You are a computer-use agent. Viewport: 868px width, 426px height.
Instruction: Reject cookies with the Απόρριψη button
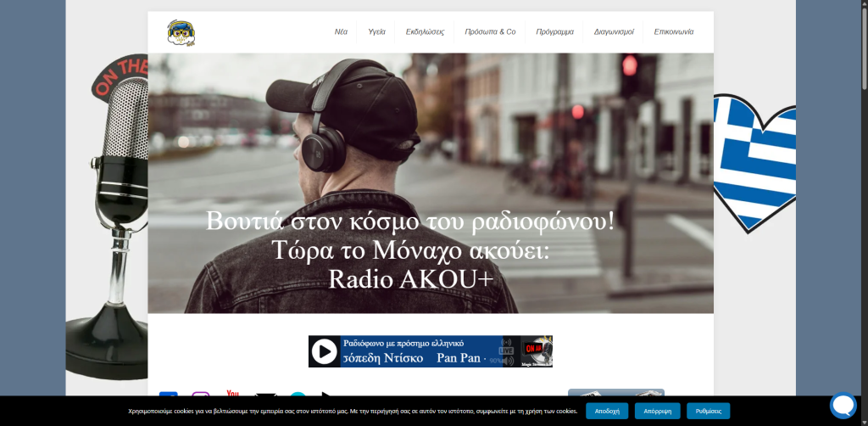(x=658, y=411)
